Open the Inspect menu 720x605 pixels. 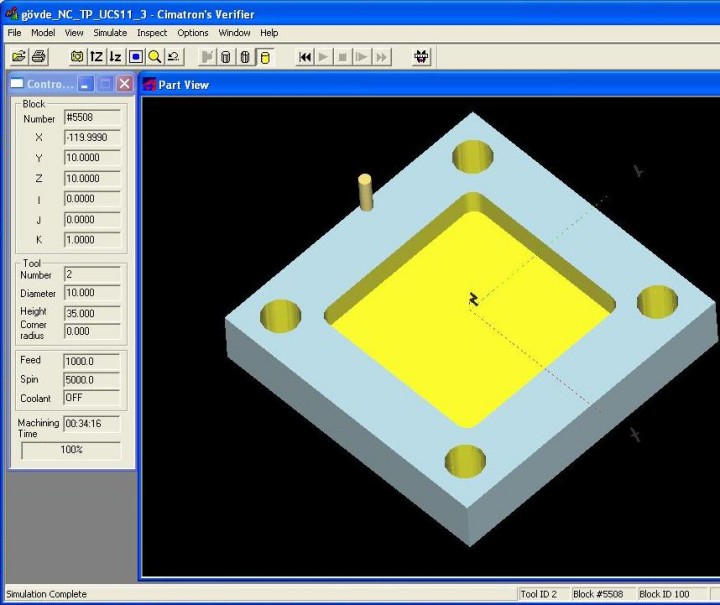tap(152, 33)
